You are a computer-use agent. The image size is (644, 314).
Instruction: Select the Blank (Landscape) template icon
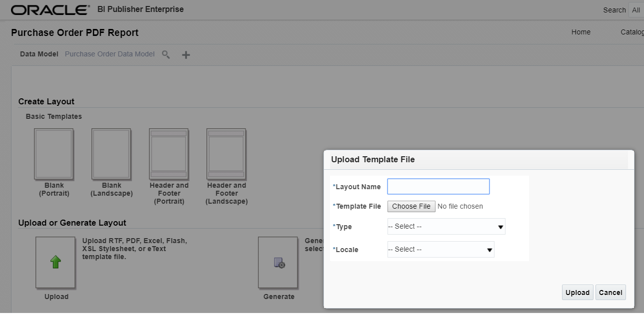111,153
